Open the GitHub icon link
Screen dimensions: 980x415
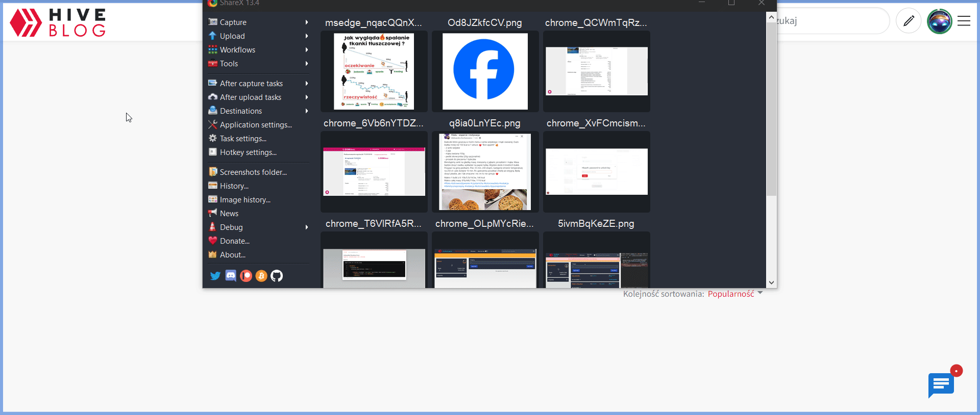point(277,276)
